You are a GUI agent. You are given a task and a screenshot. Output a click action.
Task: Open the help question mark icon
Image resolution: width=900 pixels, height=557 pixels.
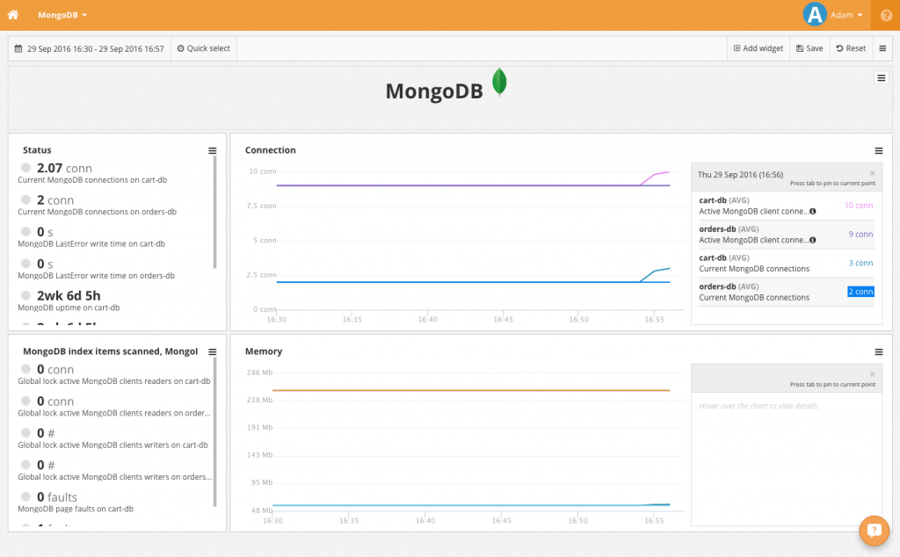coord(886,16)
